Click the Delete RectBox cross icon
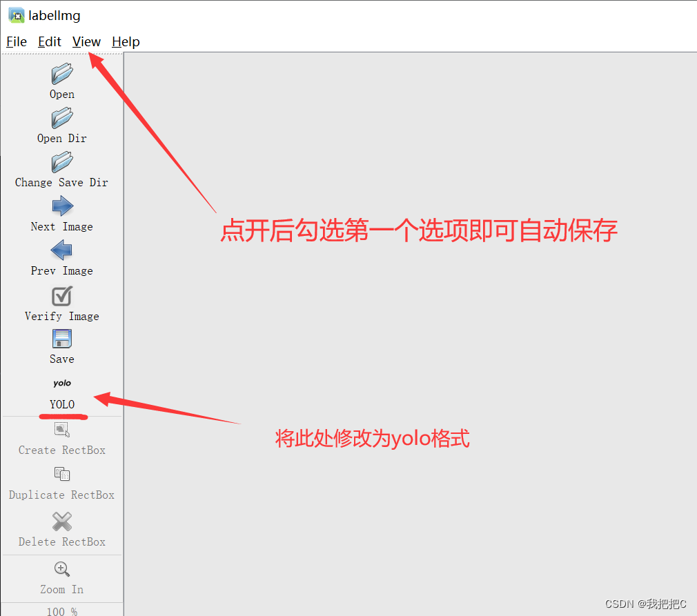697x616 pixels. [62, 521]
